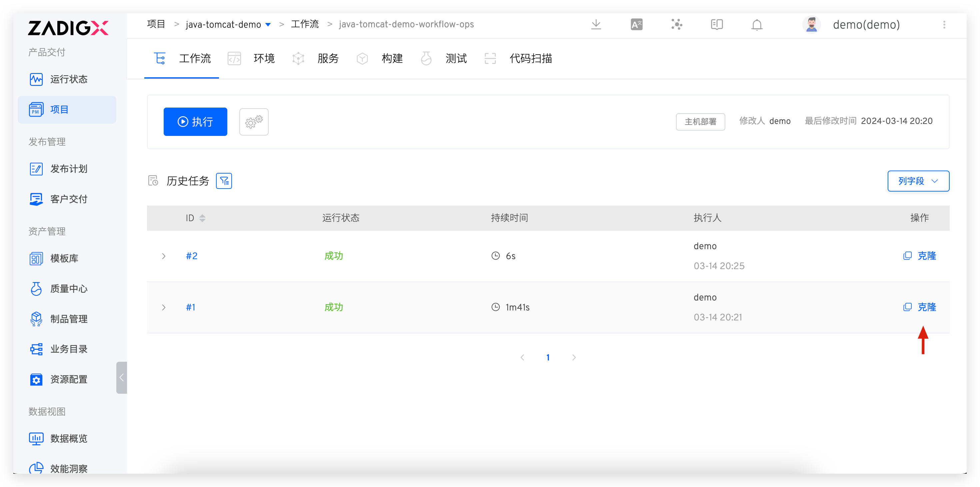Collapse the sidebar with the handle
Screen dimensions: 980x487
tap(121, 377)
